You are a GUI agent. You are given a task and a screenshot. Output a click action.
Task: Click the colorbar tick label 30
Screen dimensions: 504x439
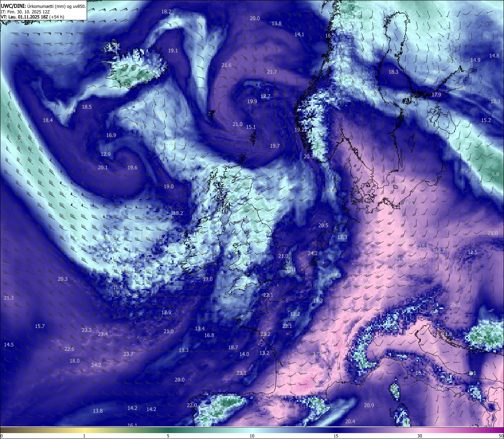[420, 436]
